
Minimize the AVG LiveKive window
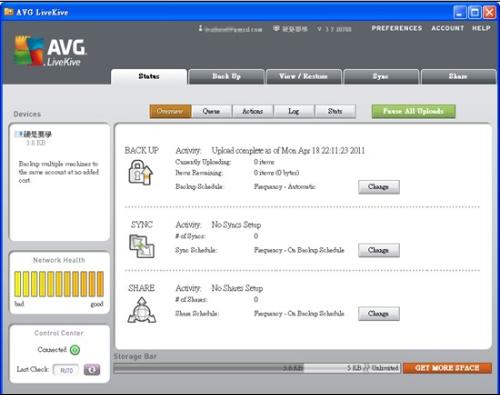click(x=460, y=13)
